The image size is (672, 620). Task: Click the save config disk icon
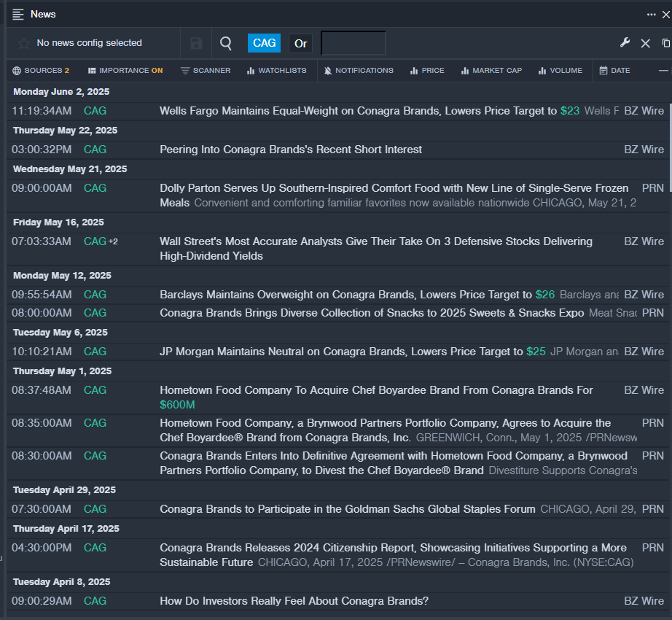tap(196, 43)
